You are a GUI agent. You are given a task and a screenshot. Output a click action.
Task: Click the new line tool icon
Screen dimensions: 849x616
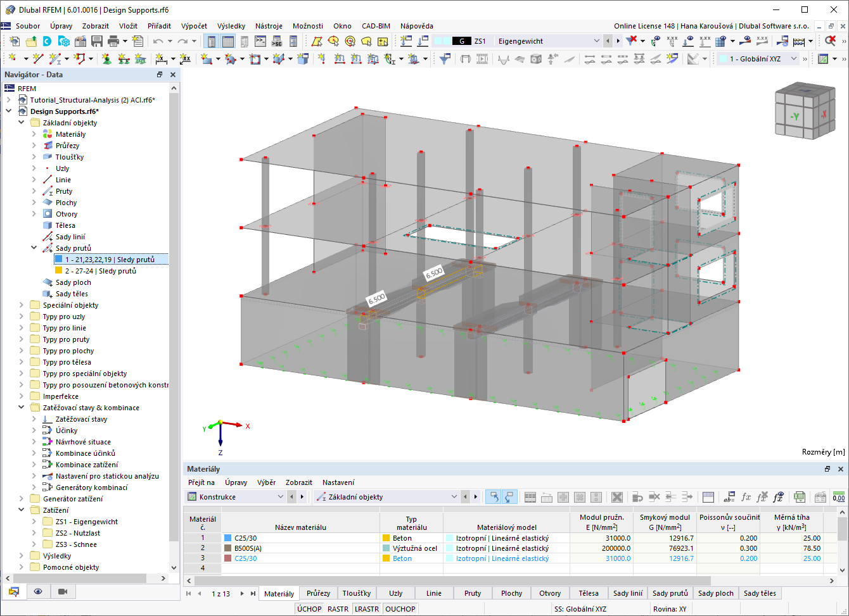point(38,59)
